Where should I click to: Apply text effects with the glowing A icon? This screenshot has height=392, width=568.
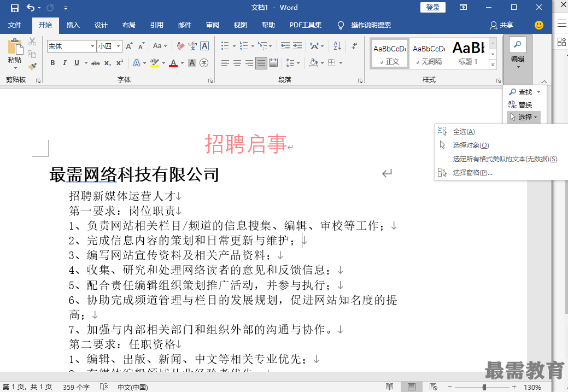point(137,63)
